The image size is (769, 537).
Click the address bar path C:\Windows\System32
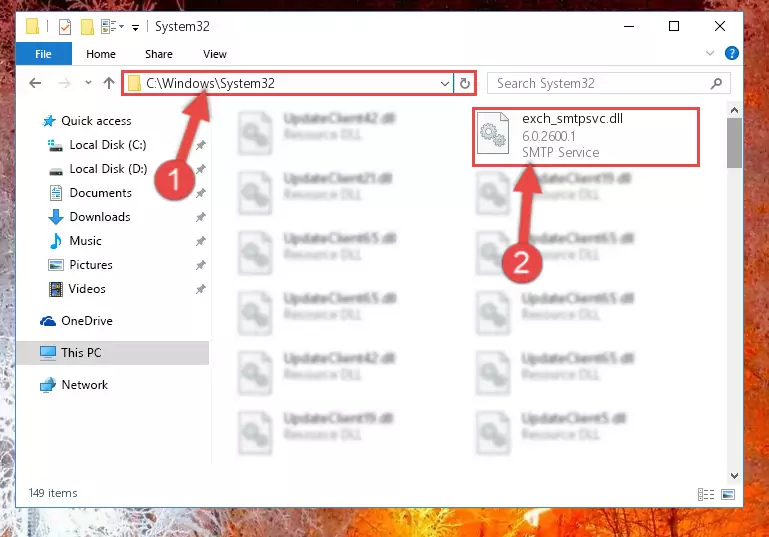pos(210,83)
